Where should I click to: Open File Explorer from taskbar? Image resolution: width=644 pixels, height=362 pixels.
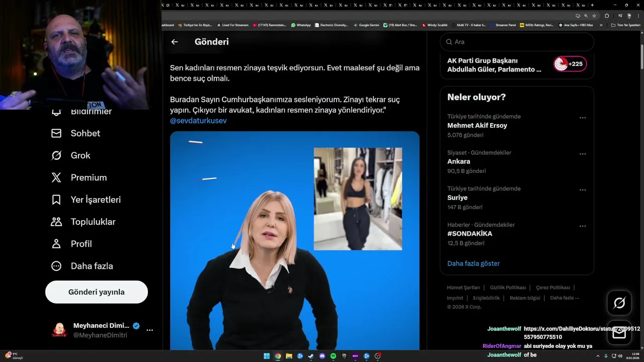point(289,356)
